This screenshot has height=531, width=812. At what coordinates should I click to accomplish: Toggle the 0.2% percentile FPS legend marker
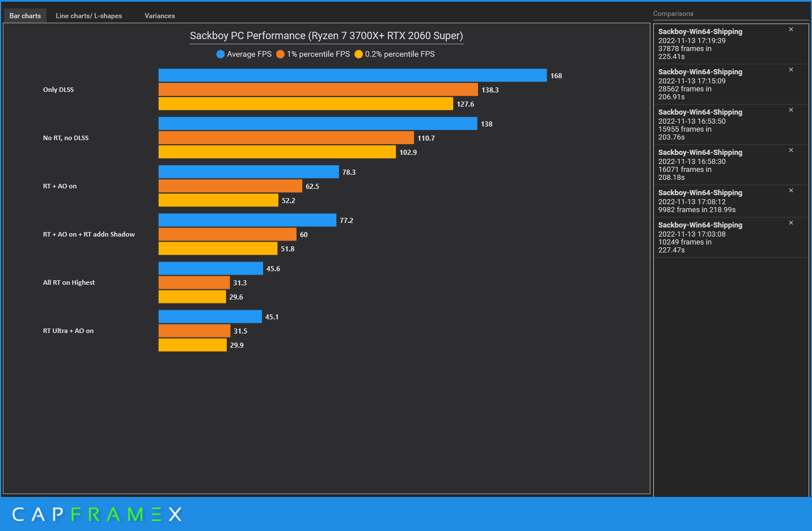[358, 54]
